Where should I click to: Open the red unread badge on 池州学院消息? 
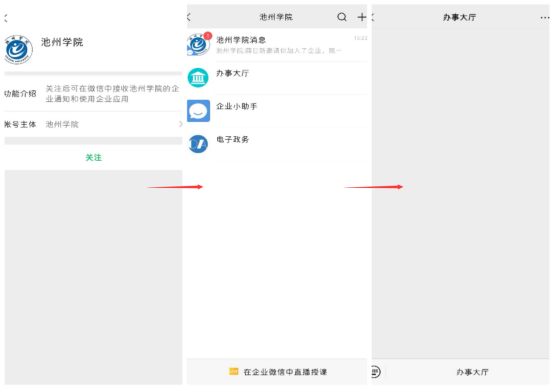[208, 36]
